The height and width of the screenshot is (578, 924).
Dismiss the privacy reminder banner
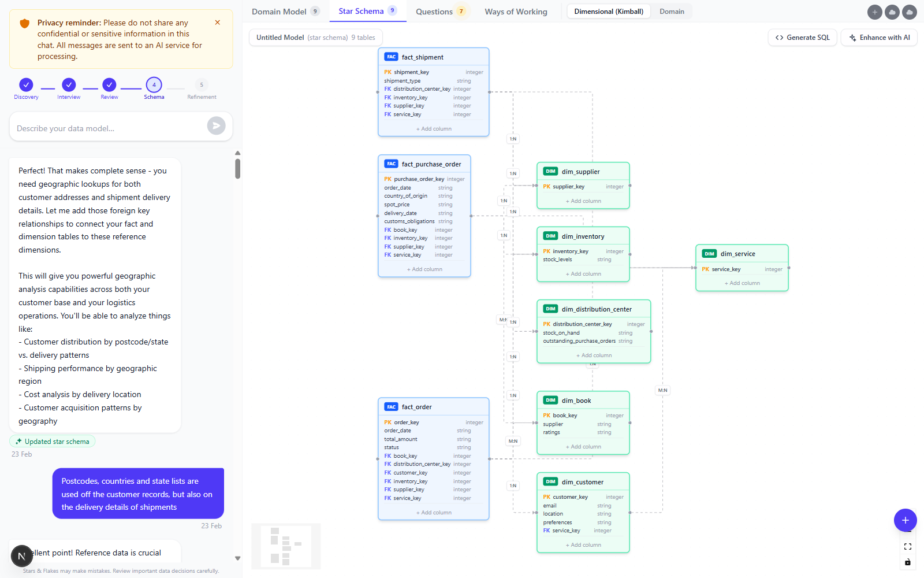(x=218, y=23)
